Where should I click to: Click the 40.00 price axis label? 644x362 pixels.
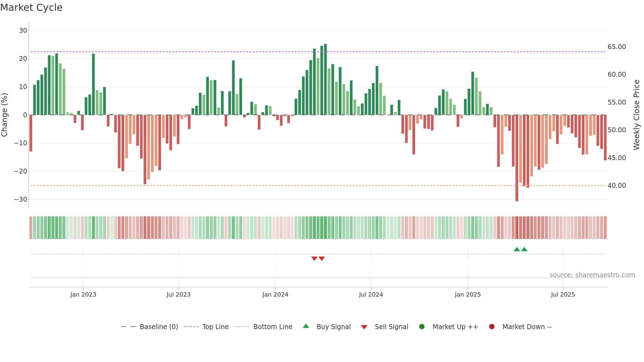pos(617,186)
